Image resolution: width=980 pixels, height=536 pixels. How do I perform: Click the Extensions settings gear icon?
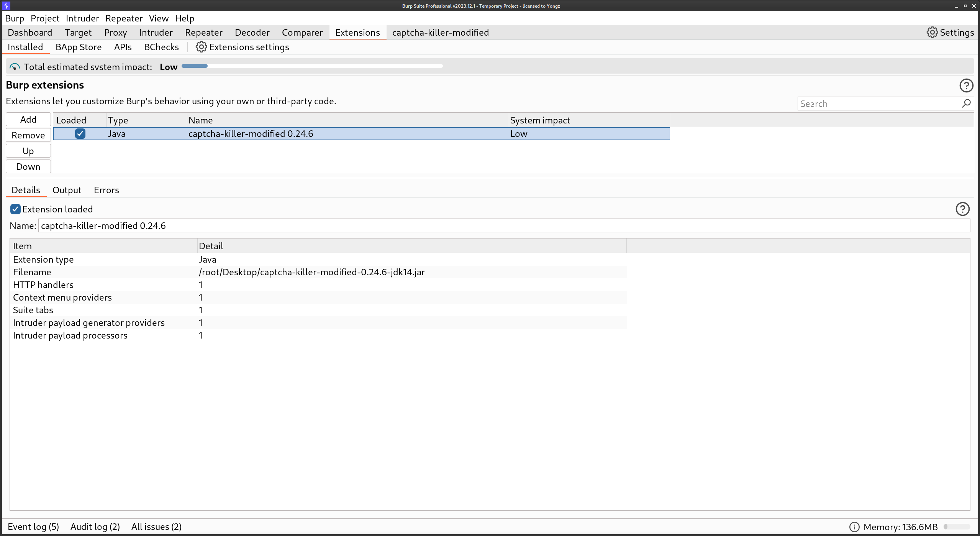click(201, 47)
